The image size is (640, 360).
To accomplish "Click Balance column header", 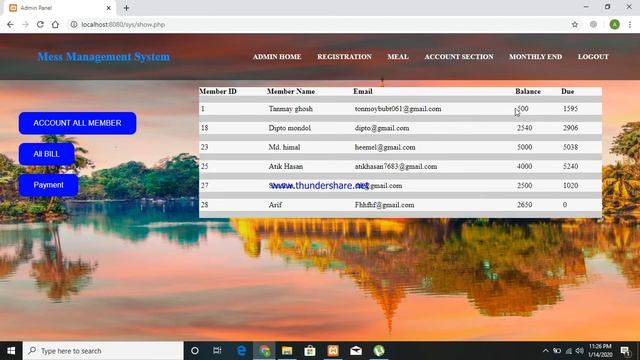I will [x=528, y=91].
